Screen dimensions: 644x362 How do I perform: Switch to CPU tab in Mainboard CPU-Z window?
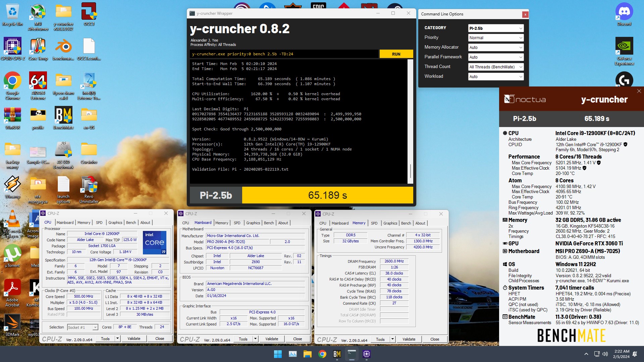pos(185,223)
